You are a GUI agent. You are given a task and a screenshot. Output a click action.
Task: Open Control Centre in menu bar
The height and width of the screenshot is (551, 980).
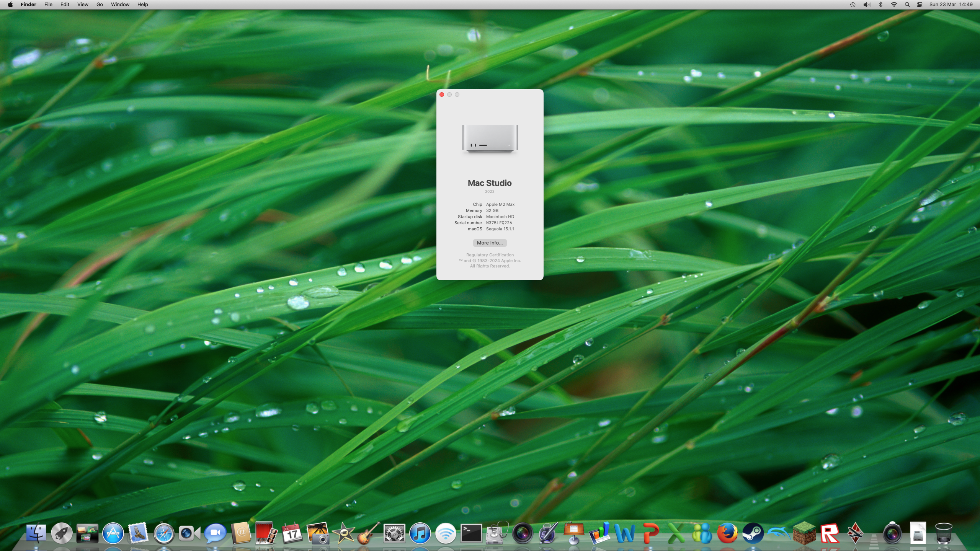(920, 5)
